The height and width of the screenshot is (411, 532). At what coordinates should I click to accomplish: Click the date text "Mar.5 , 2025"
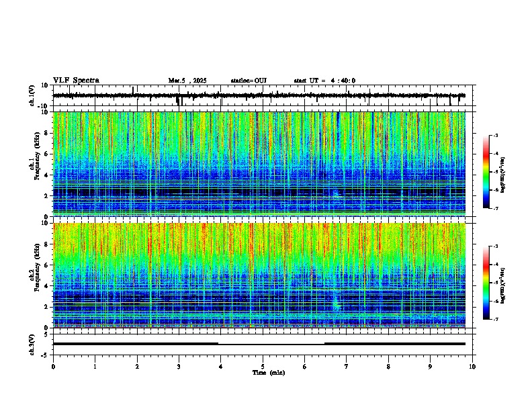(x=187, y=81)
